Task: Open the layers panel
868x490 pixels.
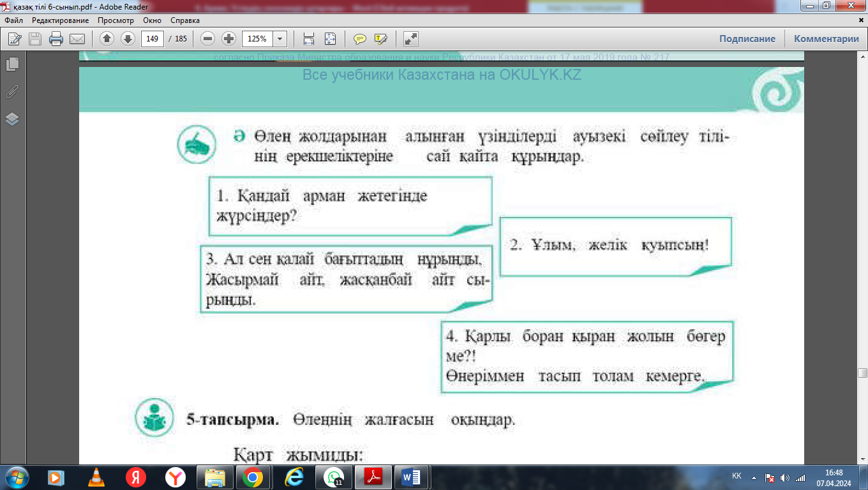Action: pos(11,119)
